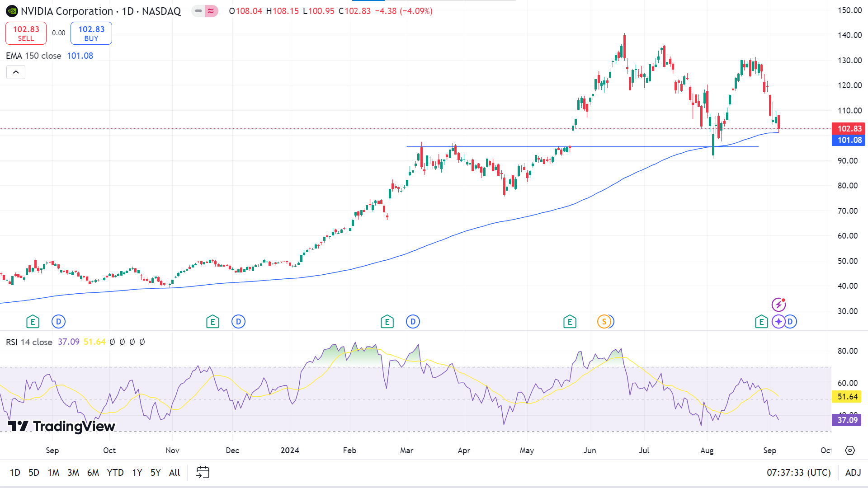The image size is (868, 488).
Task: Toggle the ADJ adjusted data button
Action: [853, 473]
